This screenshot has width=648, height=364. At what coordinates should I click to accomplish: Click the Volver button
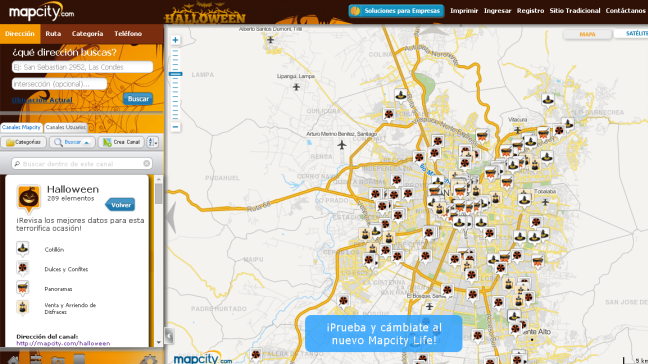pyautogui.click(x=120, y=205)
